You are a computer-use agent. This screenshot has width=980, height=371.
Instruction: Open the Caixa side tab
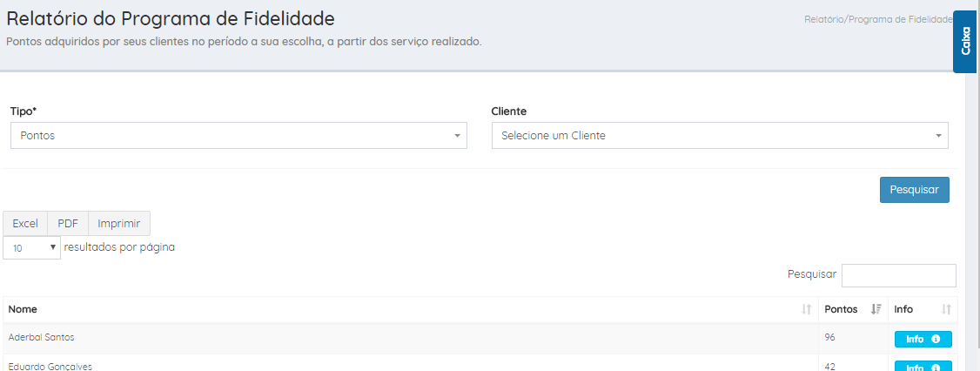(964, 42)
